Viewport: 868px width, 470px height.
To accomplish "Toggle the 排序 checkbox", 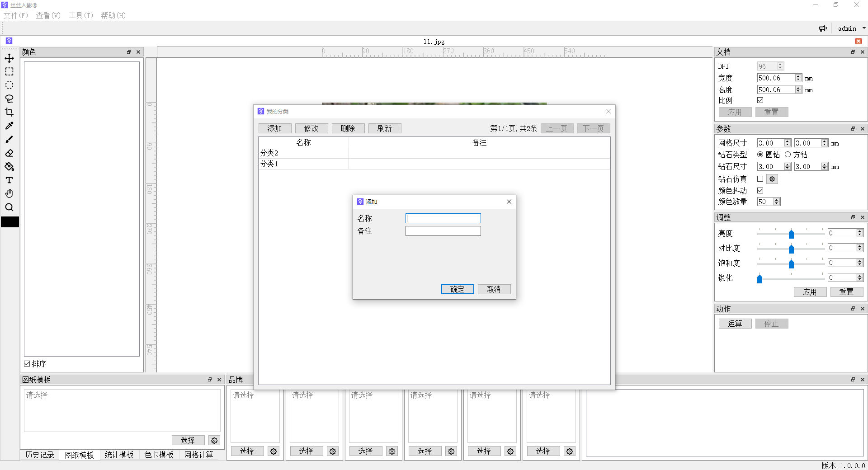I will tap(27, 364).
